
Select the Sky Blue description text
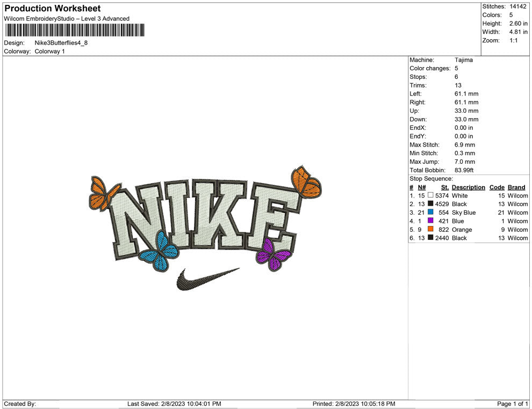pyautogui.click(x=464, y=213)
